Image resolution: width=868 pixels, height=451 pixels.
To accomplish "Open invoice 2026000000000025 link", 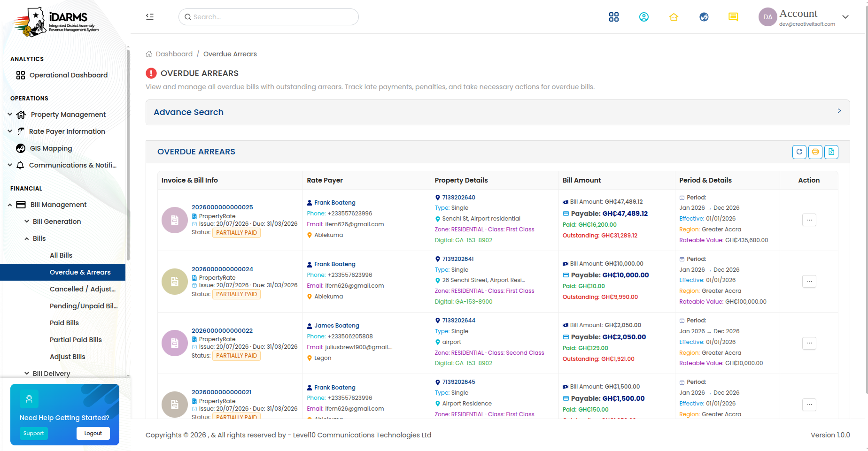I will click(x=222, y=207).
